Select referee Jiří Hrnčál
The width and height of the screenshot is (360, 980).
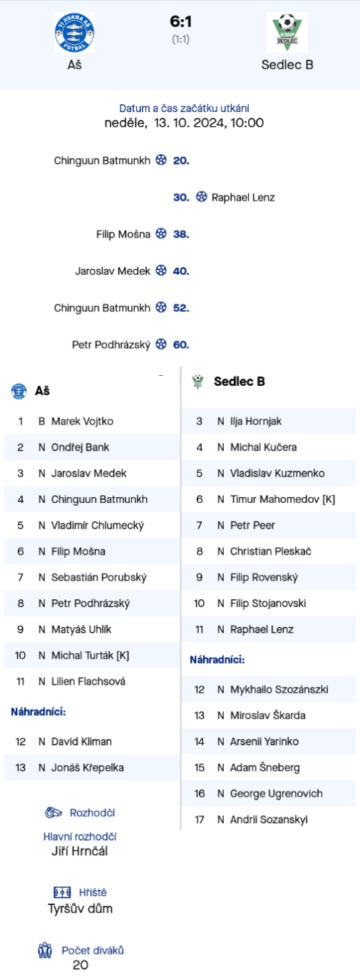(80, 851)
